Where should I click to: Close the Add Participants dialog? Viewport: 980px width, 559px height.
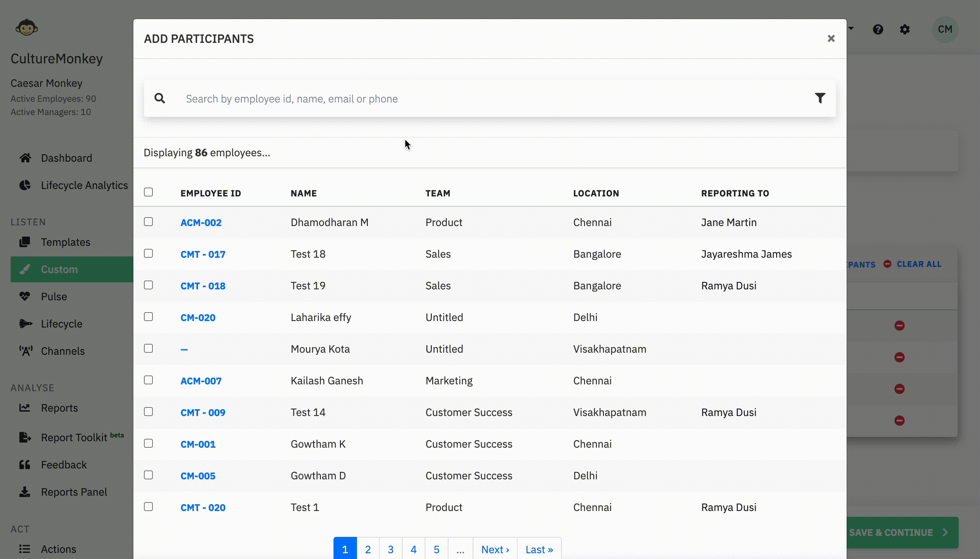point(831,38)
